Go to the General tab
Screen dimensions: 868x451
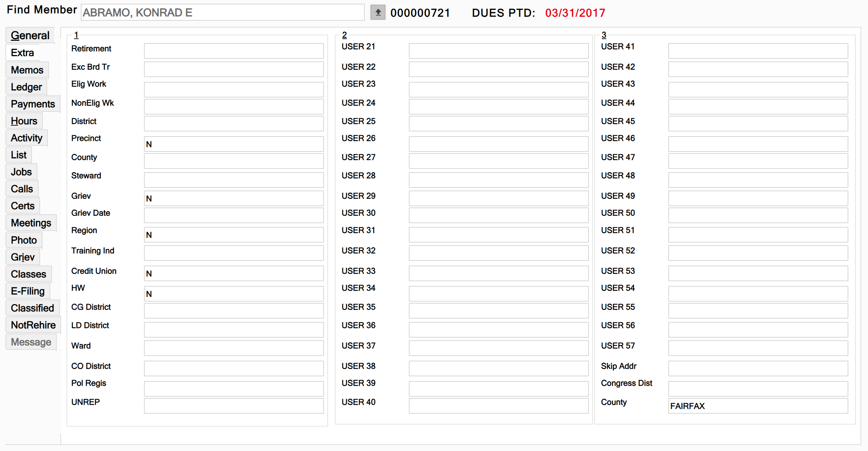point(30,35)
